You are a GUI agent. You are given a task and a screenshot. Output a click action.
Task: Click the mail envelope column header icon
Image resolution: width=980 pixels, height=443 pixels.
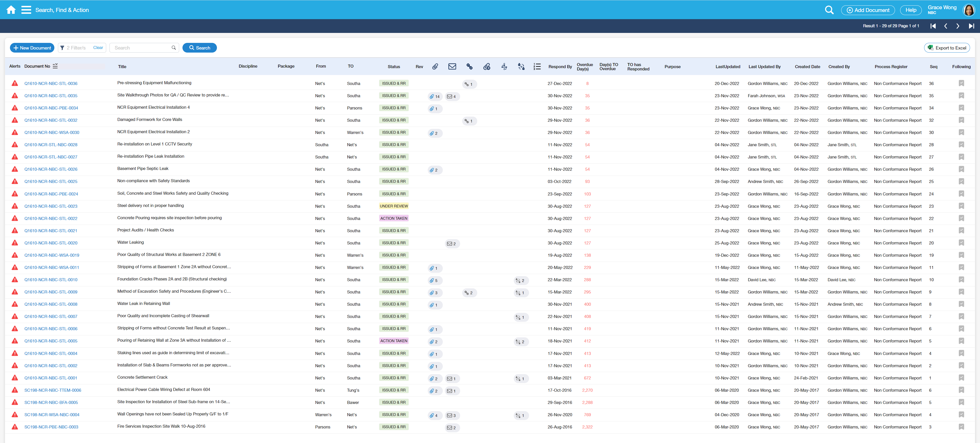pos(452,67)
